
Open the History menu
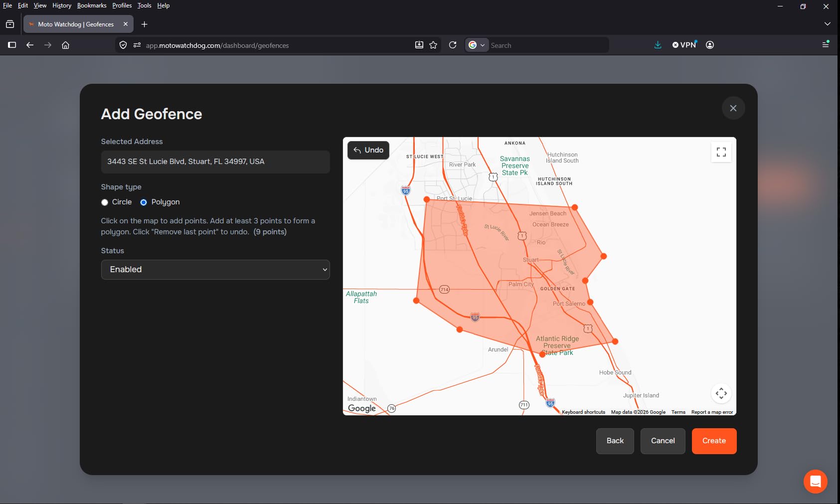62,5
